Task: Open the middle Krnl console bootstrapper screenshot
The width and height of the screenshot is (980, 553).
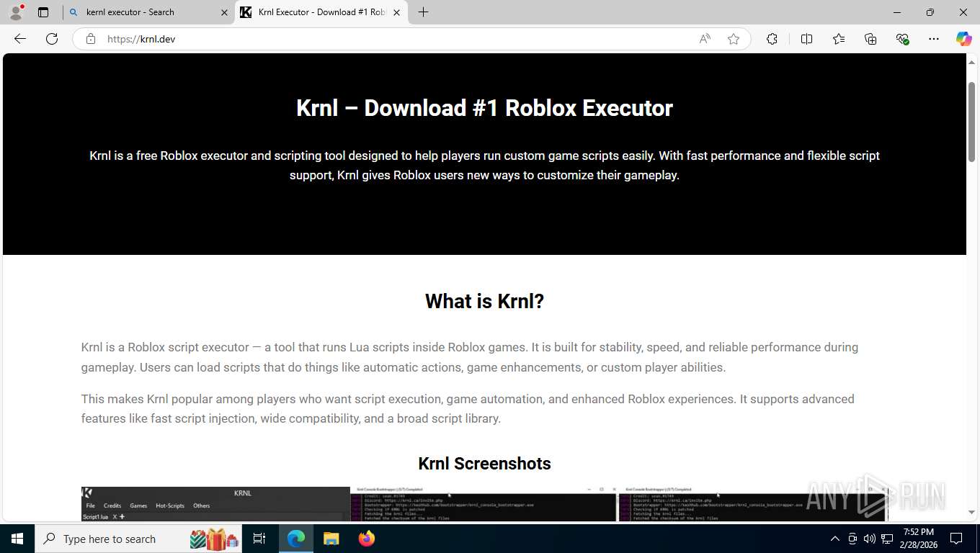Action: tap(484, 504)
